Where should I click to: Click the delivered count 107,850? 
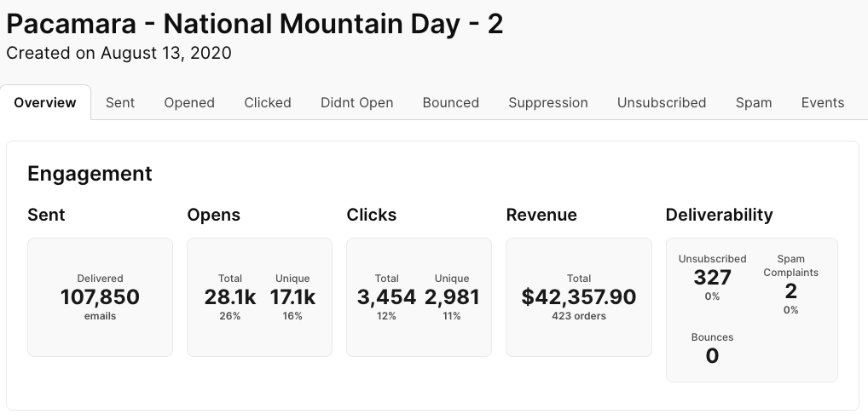point(101,297)
